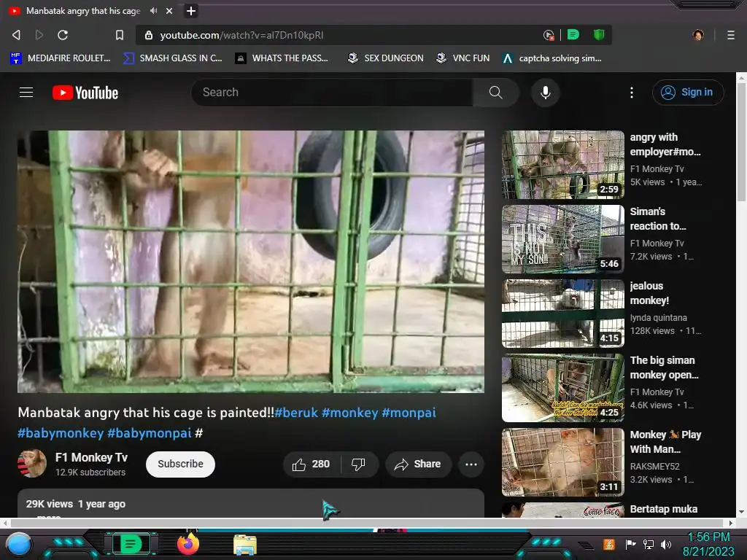Click the green chat app taskbar icon

click(131, 543)
